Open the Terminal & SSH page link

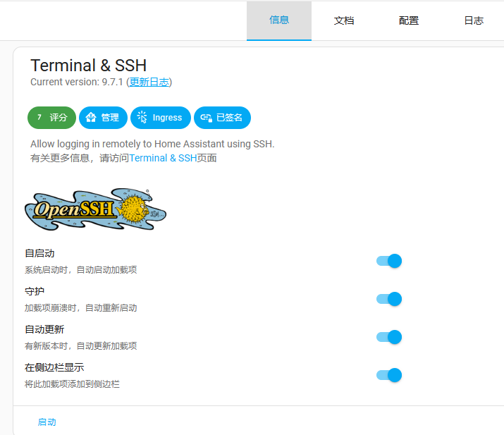pos(163,158)
